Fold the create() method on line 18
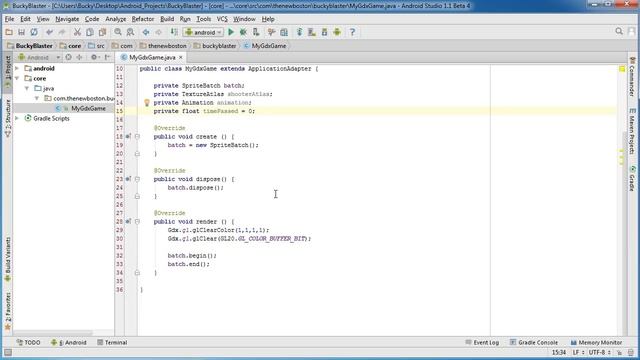The height and width of the screenshot is (360, 640). click(x=137, y=136)
